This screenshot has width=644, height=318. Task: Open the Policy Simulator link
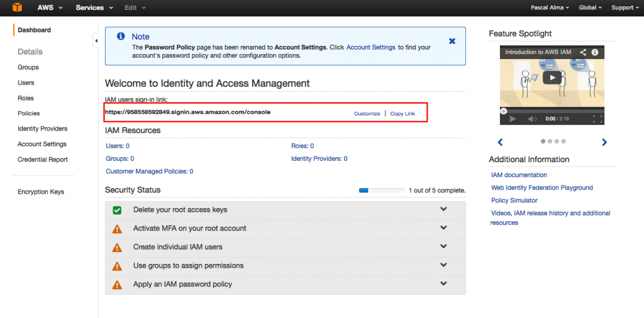[x=514, y=200]
